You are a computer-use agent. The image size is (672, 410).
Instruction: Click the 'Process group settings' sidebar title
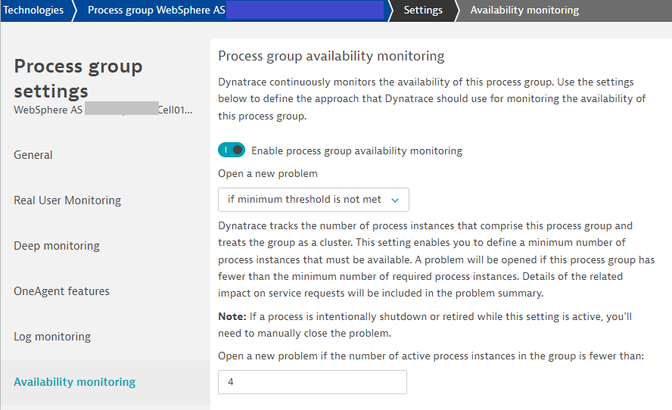click(x=78, y=80)
